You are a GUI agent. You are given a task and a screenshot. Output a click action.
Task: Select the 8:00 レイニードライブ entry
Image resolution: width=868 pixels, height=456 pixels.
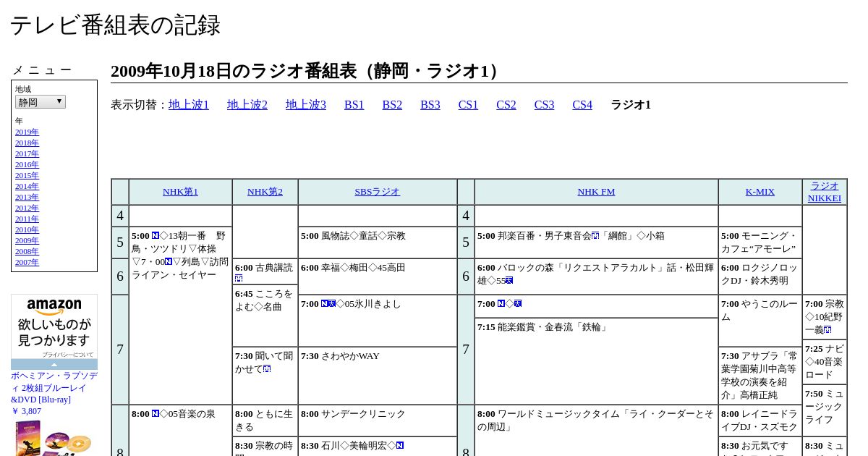760,421
